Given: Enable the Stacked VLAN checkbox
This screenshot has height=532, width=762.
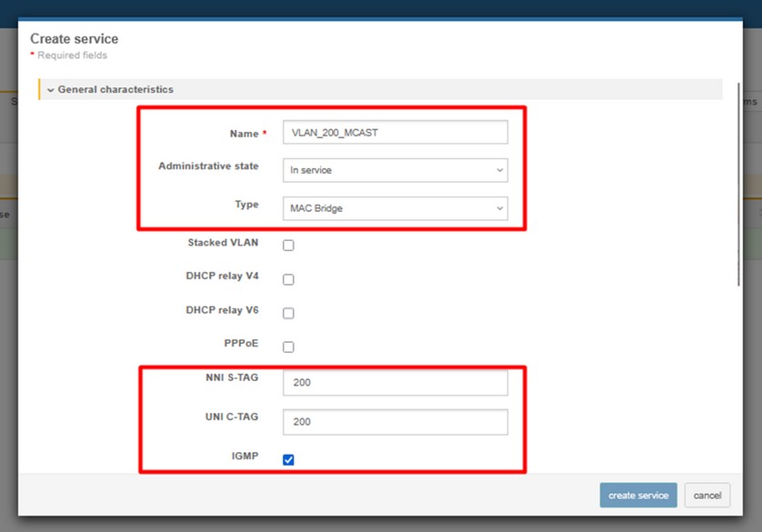Looking at the screenshot, I should (x=288, y=246).
